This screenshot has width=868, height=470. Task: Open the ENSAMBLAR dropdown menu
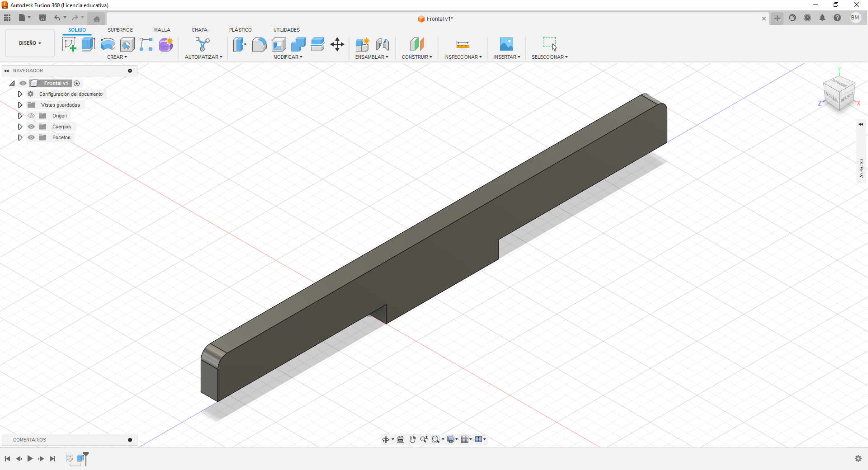point(372,57)
